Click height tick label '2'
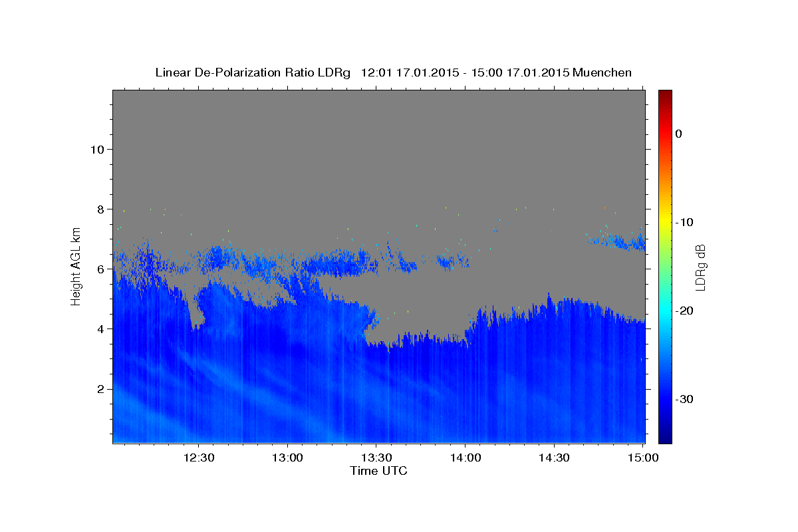Viewport: 798px width, 532px height. (99, 388)
